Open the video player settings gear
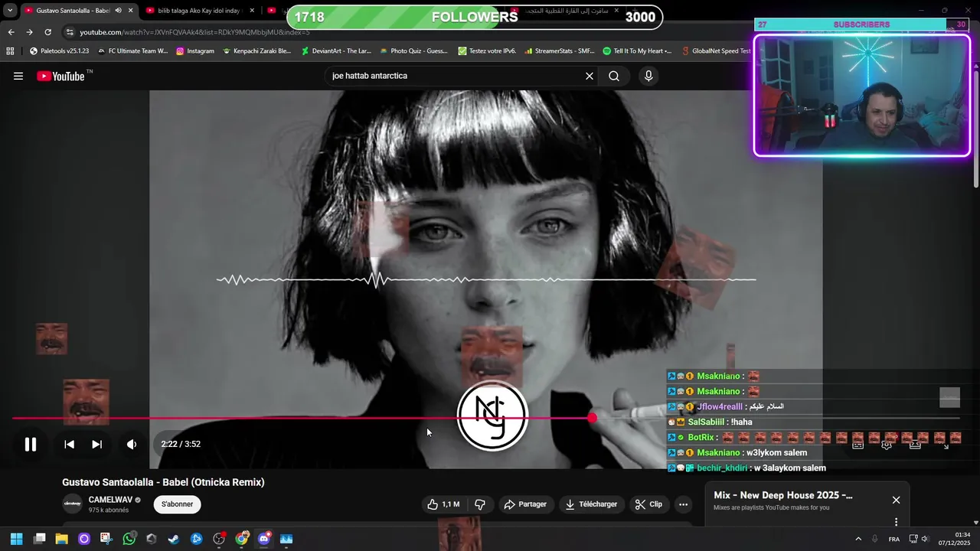This screenshot has height=551, width=980. tap(887, 444)
